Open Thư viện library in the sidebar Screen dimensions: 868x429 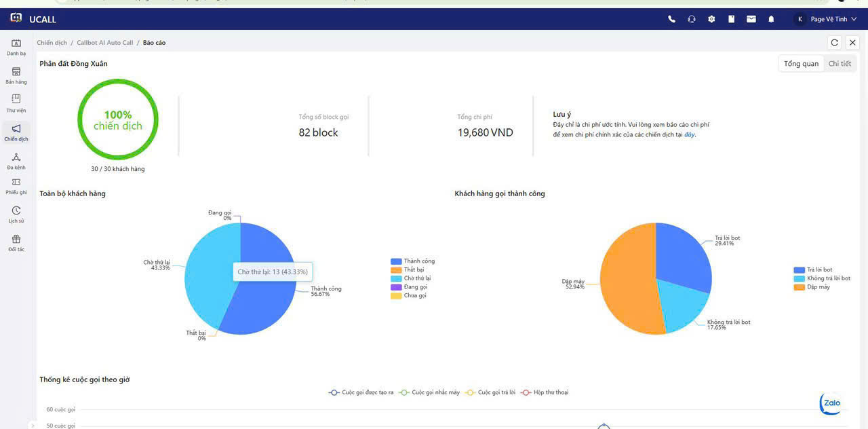tap(16, 103)
